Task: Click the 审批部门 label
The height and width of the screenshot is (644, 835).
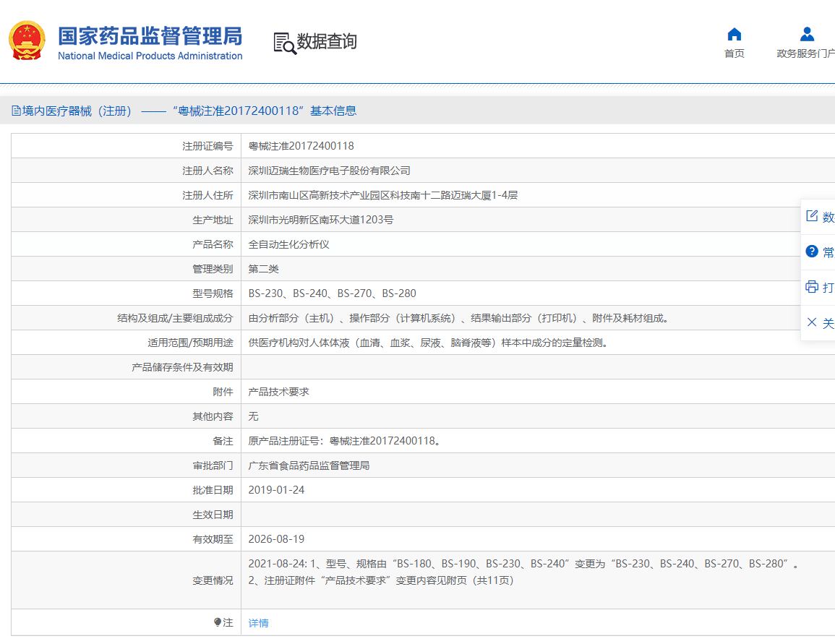Action: pyautogui.click(x=213, y=465)
